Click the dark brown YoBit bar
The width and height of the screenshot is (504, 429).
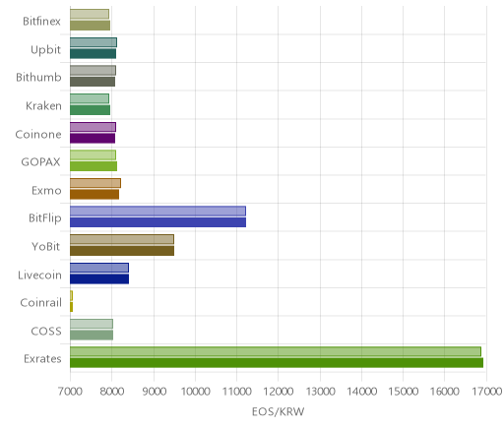tap(122, 251)
